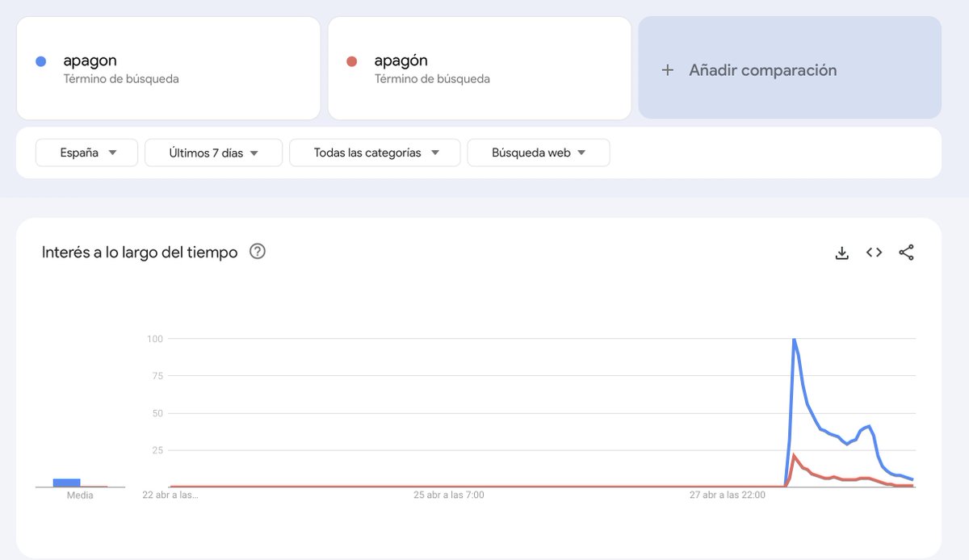Click the 'Media' label under the bar chart

pos(80,495)
